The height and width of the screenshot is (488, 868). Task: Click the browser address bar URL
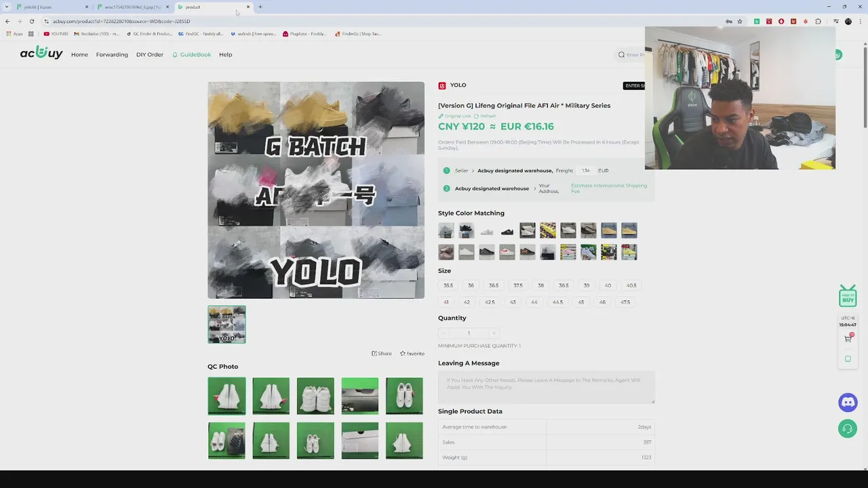click(121, 21)
